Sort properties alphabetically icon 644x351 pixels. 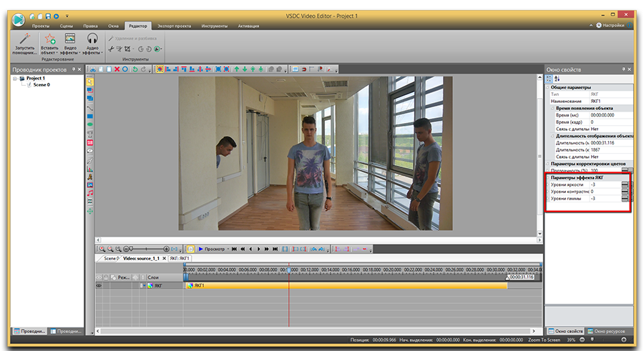click(x=557, y=79)
